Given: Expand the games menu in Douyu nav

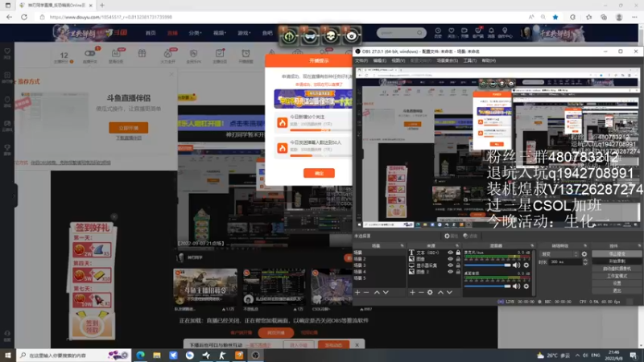Looking at the screenshot, I should [244, 33].
